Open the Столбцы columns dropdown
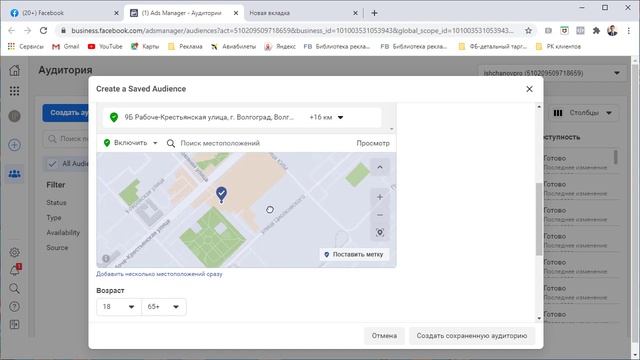 point(583,113)
